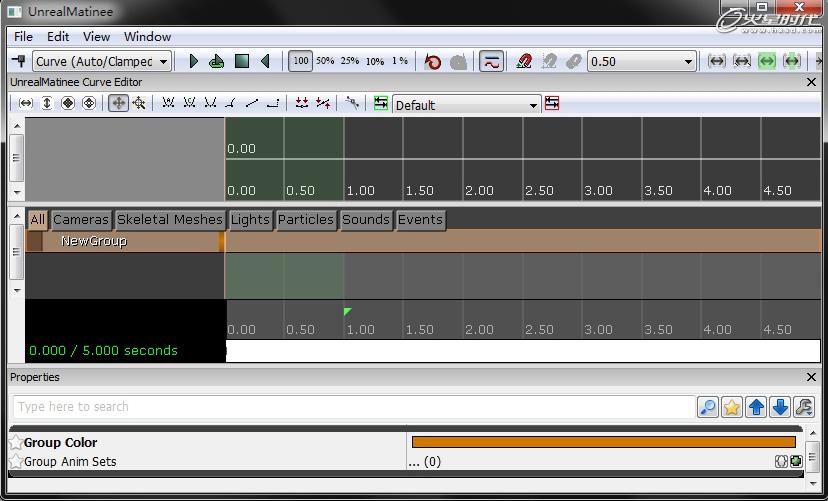Close the Properties panel
Image resolution: width=828 pixels, height=501 pixels.
coord(812,377)
